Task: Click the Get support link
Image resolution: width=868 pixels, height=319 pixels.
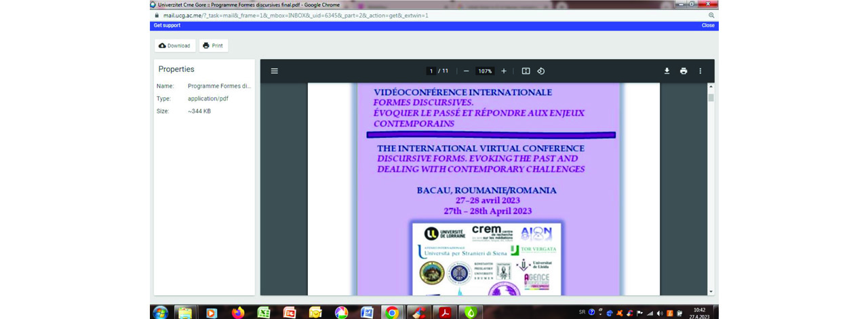Action: pyautogui.click(x=167, y=26)
